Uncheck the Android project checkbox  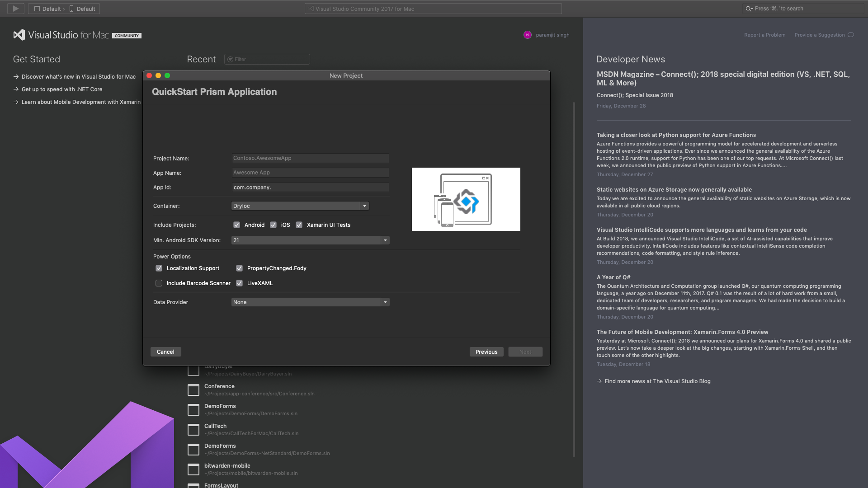[236, 225]
